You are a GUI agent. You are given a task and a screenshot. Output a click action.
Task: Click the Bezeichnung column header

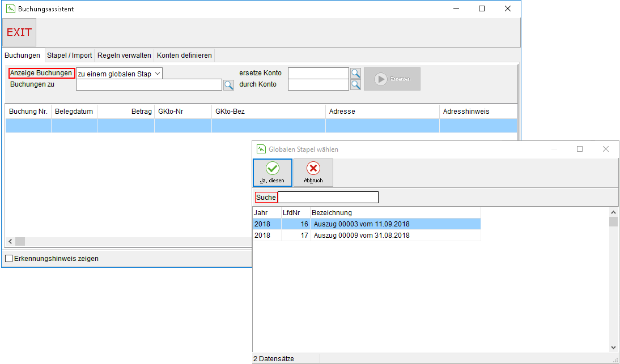[396, 213]
